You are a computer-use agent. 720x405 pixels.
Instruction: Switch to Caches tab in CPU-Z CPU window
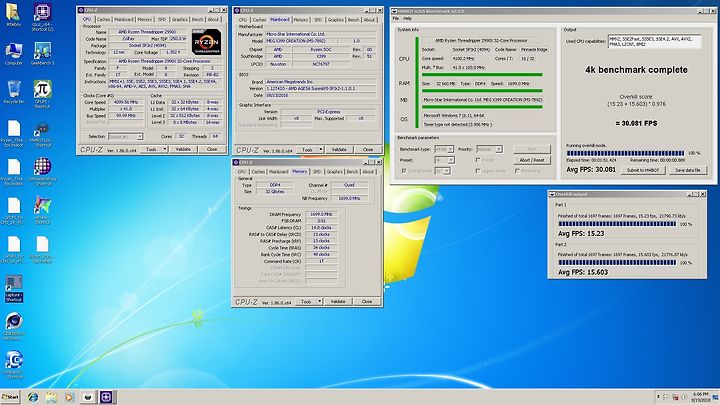click(103, 19)
